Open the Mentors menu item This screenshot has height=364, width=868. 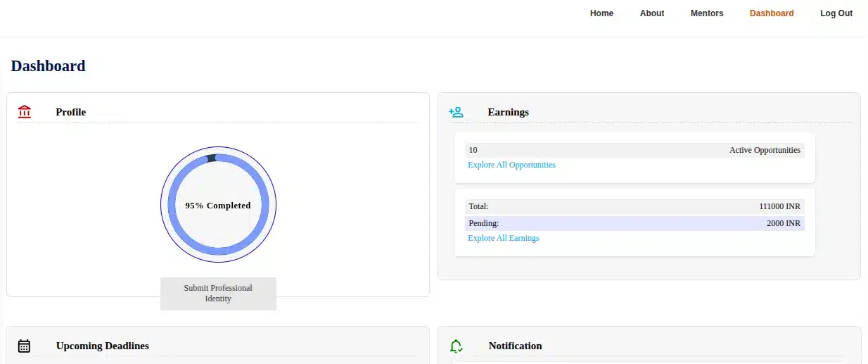(x=706, y=13)
